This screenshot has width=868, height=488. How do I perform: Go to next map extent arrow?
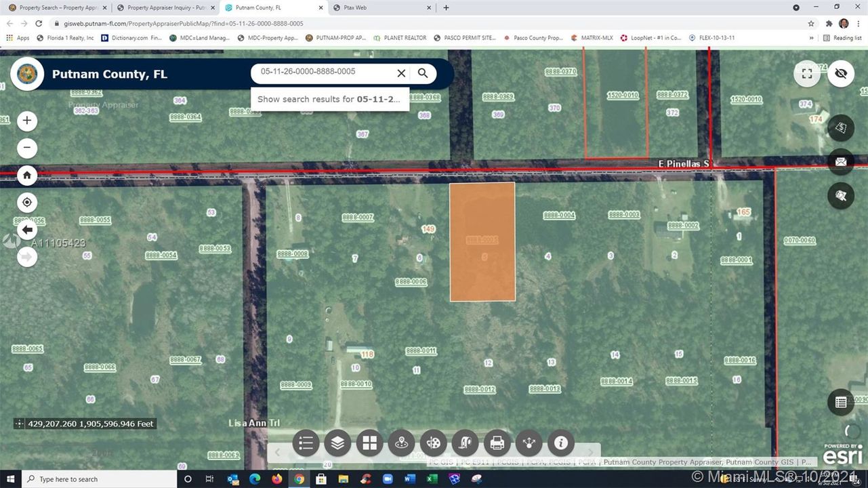27,256
